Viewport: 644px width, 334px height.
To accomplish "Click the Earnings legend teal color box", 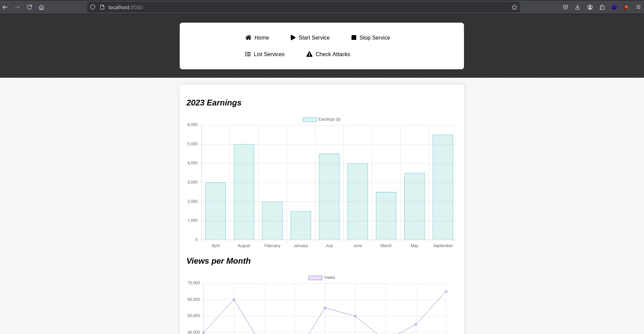I will click(x=310, y=120).
